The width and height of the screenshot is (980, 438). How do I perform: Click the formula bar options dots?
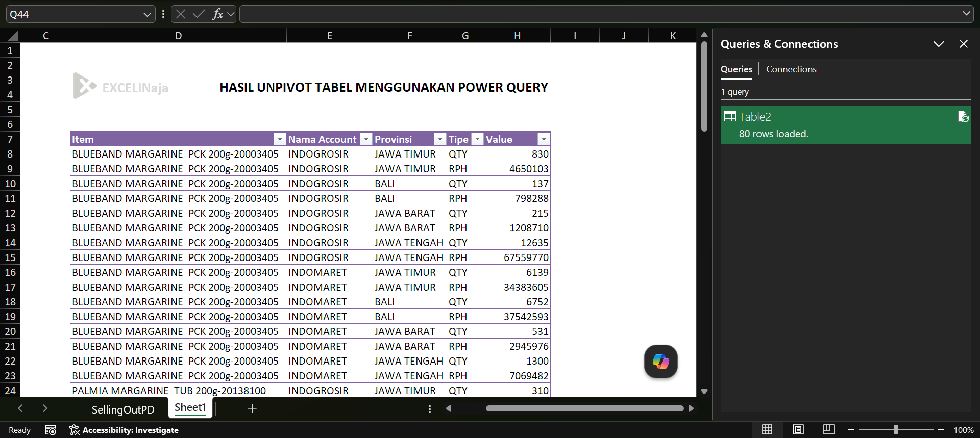[x=163, y=14]
